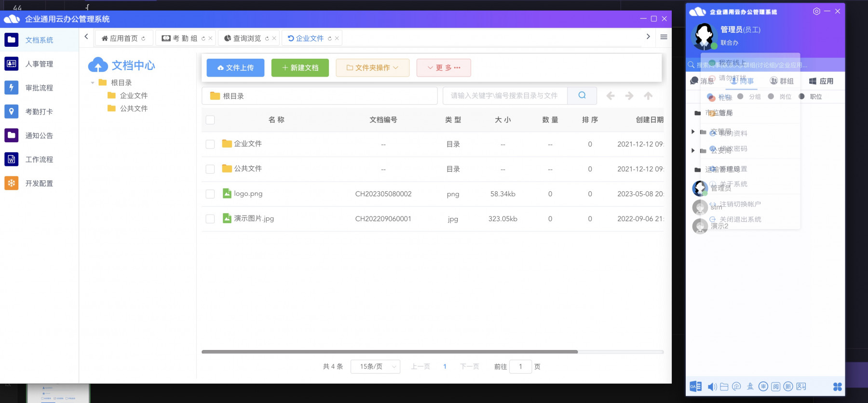The height and width of the screenshot is (403, 868).
Task: Open 考勤打卡 module in sidebar
Action: [x=39, y=111]
